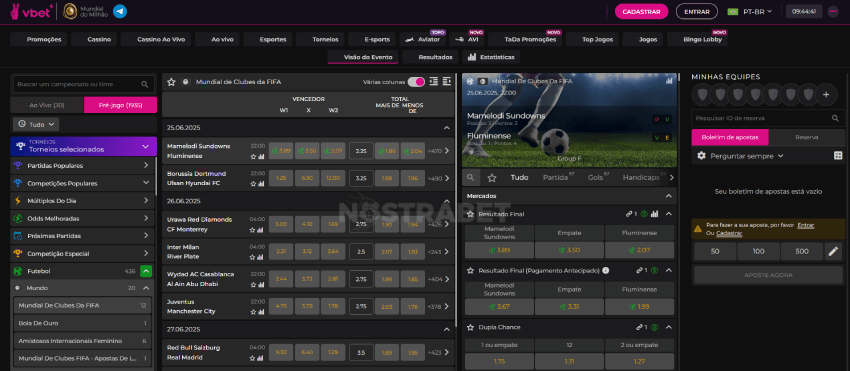Click Cadastrar link in bet slip warning
Image resolution: width=850 pixels, height=371 pixels.
pos(729,233)
